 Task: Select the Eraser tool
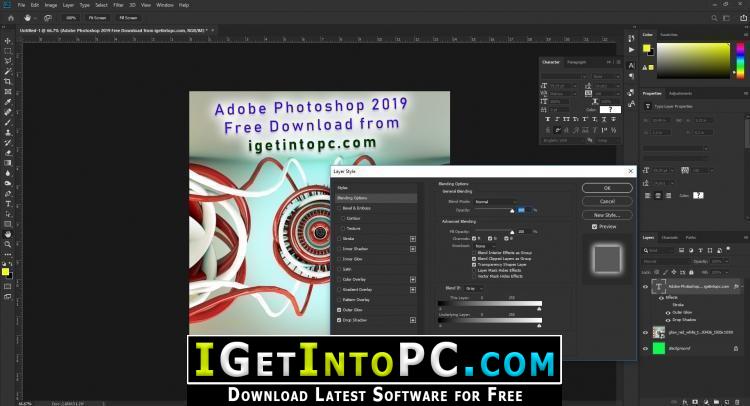click(x=8, y=153)
